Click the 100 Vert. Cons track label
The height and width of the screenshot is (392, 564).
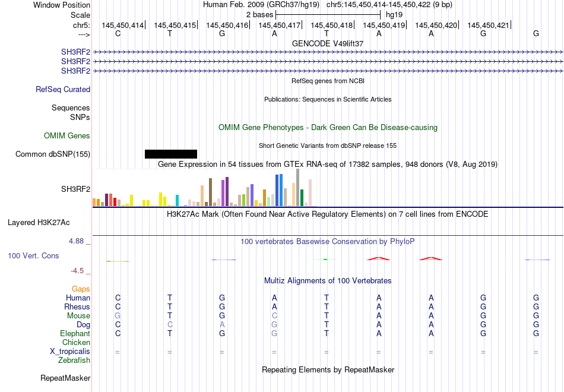33,255
